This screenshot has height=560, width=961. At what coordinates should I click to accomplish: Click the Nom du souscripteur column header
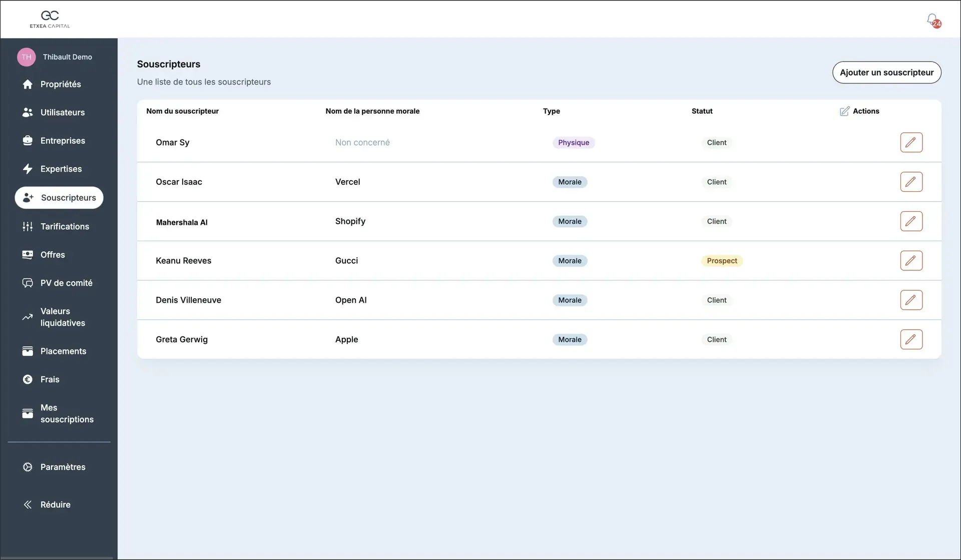tap(182, 111)
